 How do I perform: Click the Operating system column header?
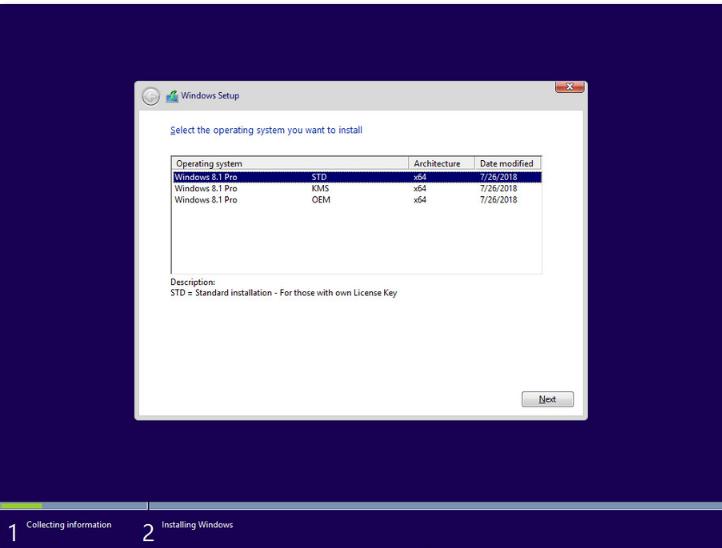coord(290,163)
